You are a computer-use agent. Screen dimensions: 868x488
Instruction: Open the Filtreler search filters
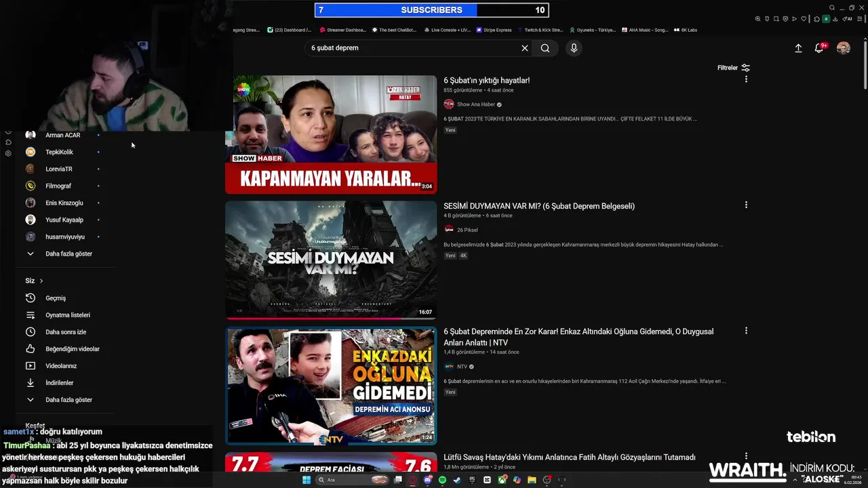pos(734,68)
